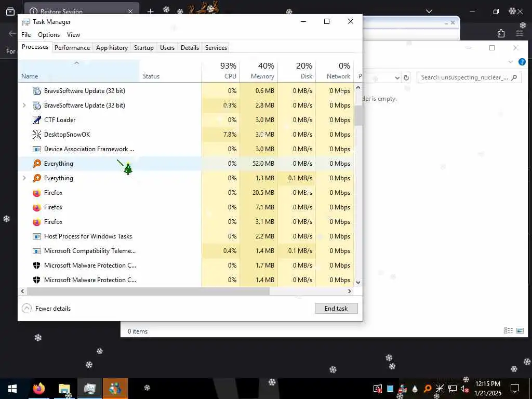532x399 pixels.
Task: Sort processes by Network column header
Action: (335, 72)
